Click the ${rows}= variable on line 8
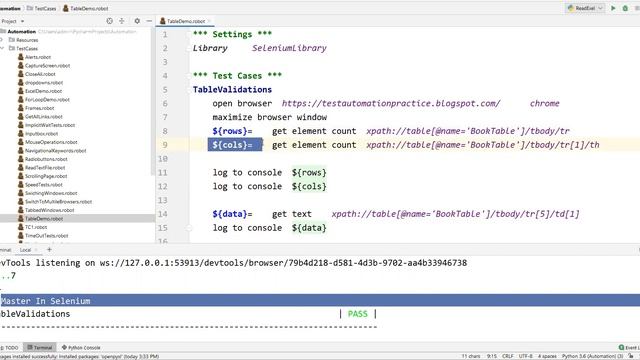 [232, 131]
